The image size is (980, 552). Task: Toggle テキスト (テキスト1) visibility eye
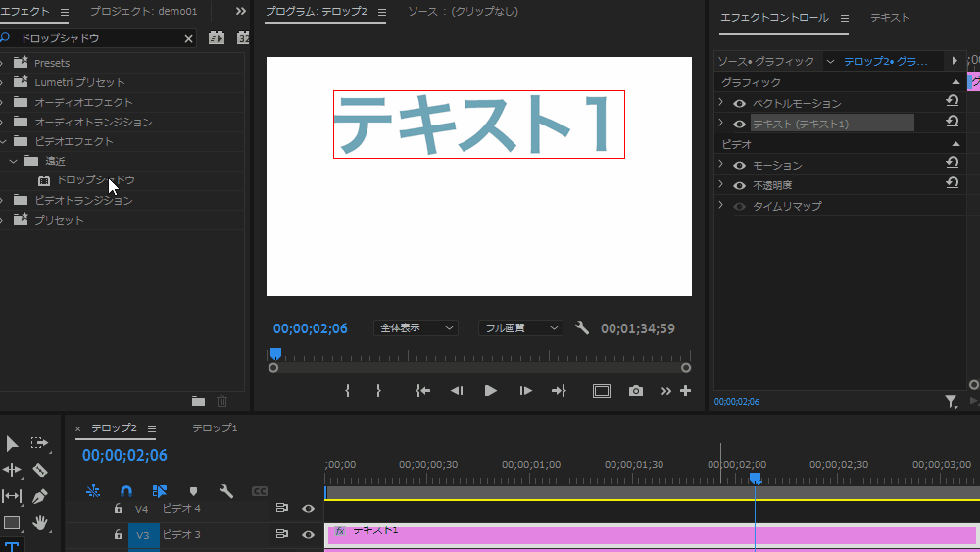point(739,125)
